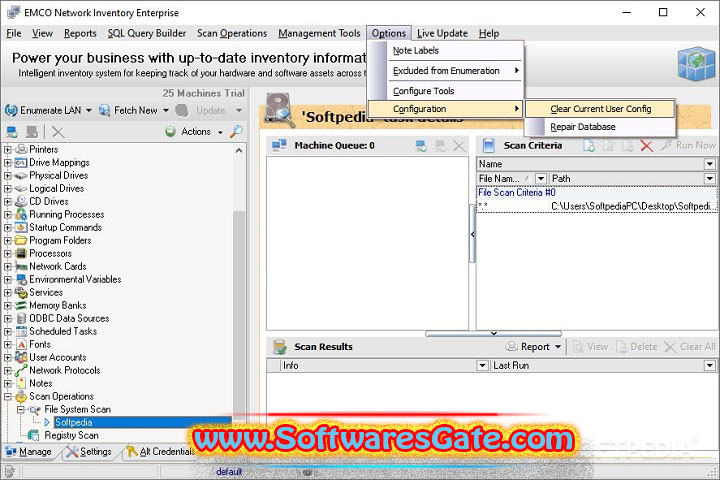Open the Fetch New dropdown arrow

[x=166, y=110]
